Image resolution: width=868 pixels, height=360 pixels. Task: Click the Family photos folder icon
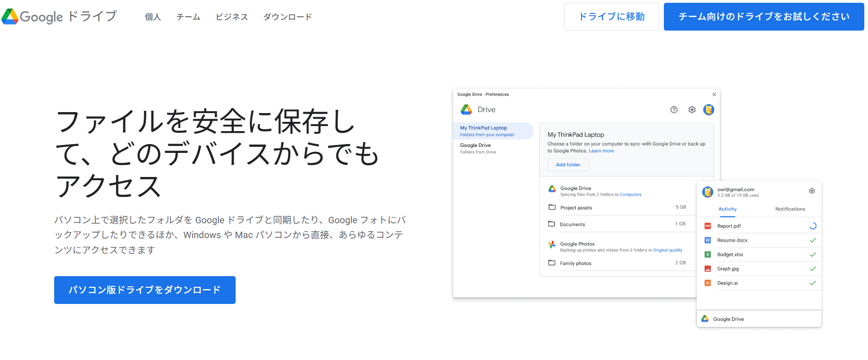(552, 263)
